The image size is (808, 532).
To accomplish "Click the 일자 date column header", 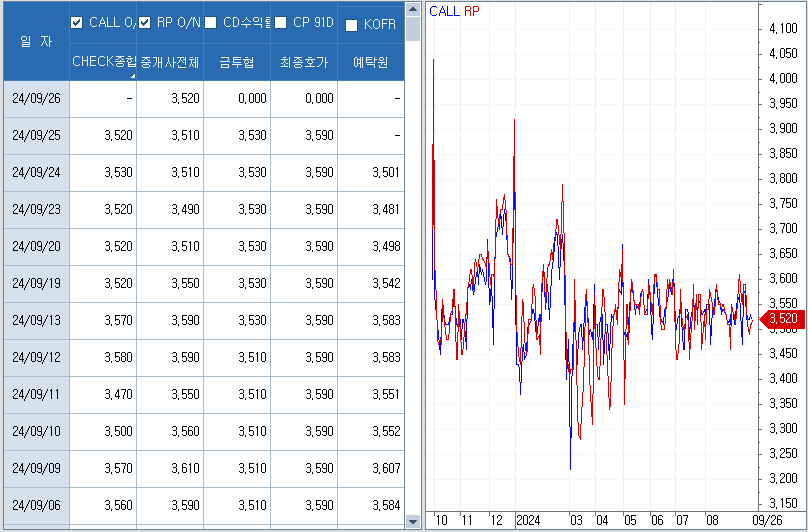I will pyautogui.click(x=37, y=41).
